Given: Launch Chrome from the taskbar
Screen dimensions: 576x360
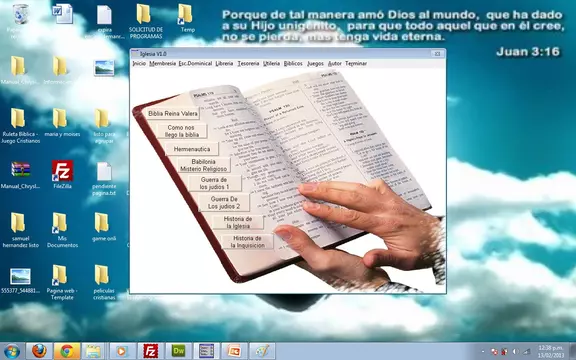Looking at the screenshot, I should tap(67, 351).
